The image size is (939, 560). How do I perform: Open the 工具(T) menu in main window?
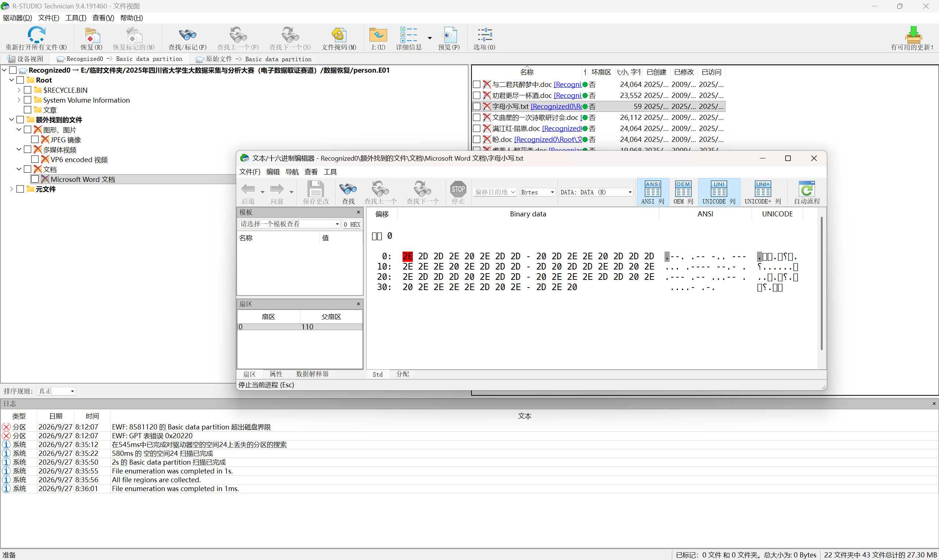pyautogui.click(x=76, y=18)
